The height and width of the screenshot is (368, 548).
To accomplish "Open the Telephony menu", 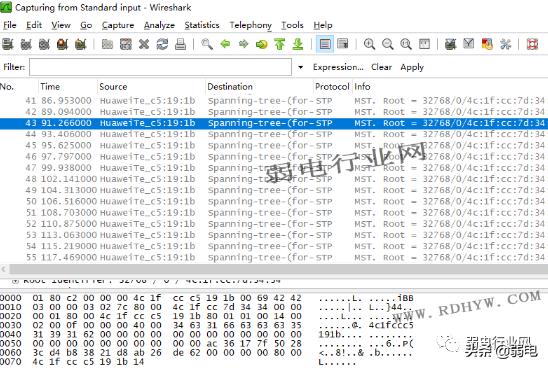I will [250, 25].
